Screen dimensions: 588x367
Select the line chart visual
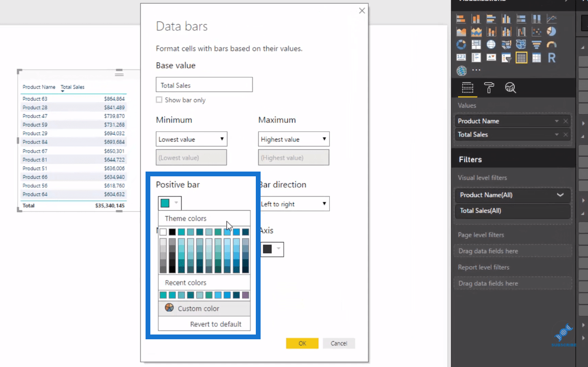[552, 19]
